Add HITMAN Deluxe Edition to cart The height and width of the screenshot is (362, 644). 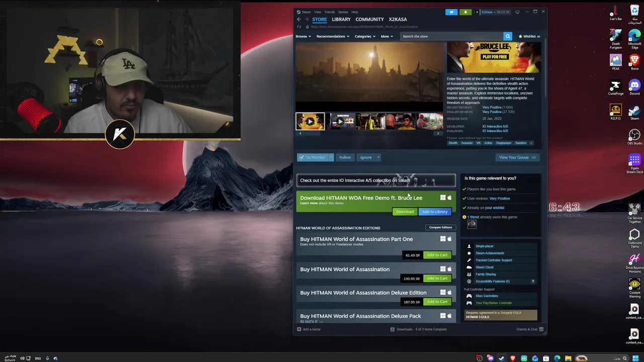[437, 302]
